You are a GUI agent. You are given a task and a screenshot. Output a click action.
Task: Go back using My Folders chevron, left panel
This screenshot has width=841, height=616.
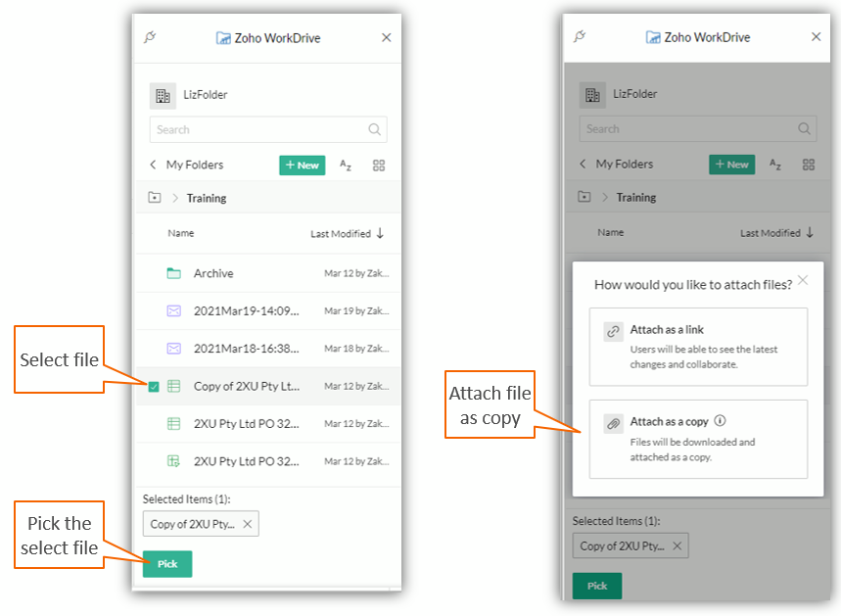(x=153, y=165)
